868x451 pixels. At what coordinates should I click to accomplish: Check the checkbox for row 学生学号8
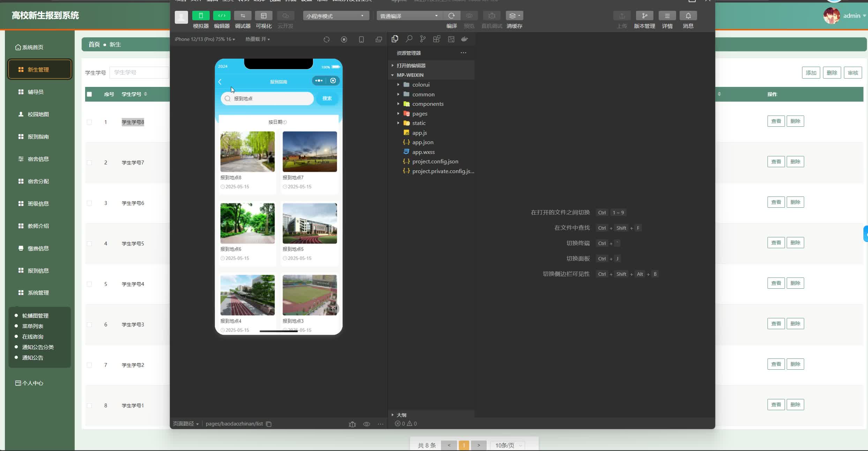coord(89,122)
